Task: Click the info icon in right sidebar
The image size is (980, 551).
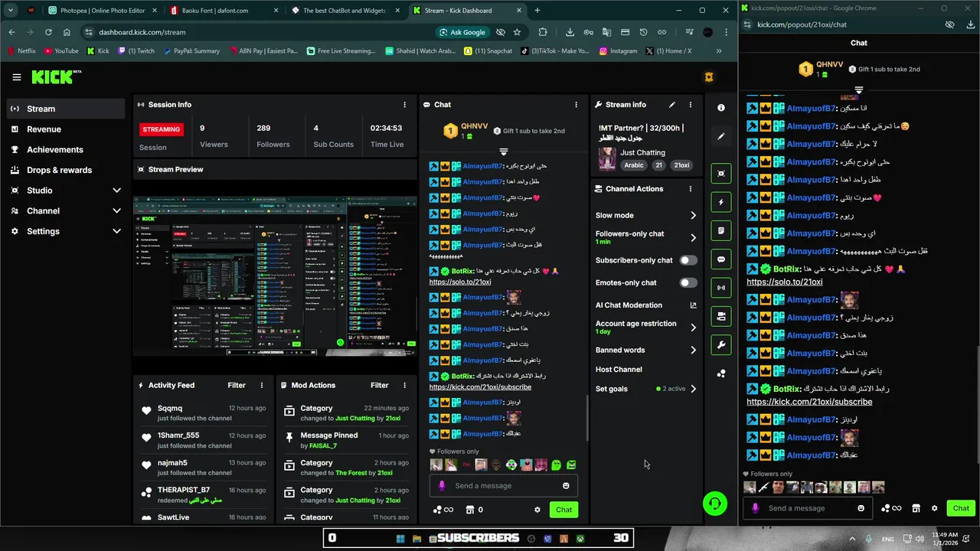Action: [721, 108]
